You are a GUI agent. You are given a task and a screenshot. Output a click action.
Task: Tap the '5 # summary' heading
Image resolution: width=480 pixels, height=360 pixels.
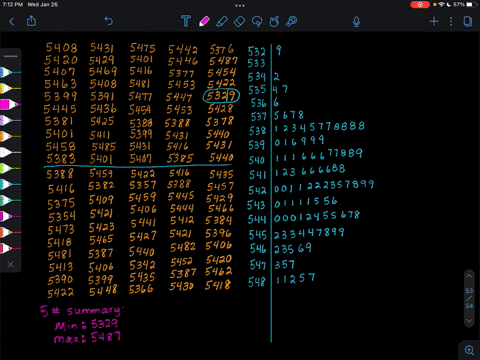[82, 311]
